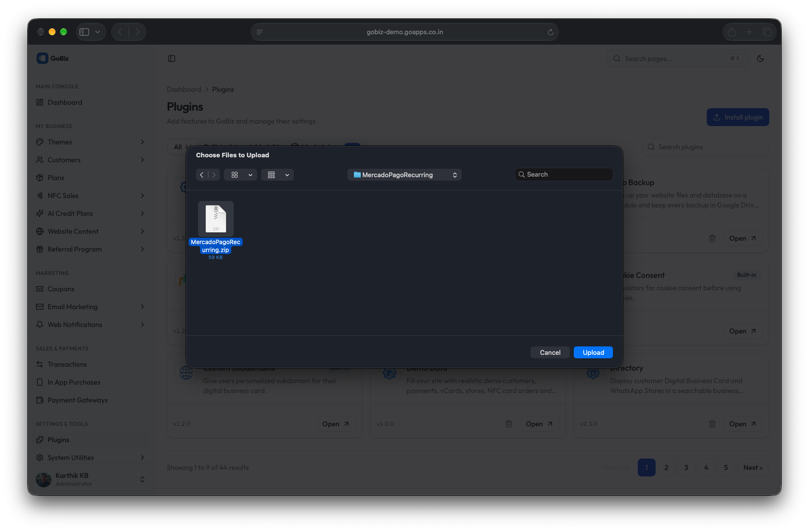
Task: Click the Payment Gateways icon in sidebar
Action: [x=40, y=400]
